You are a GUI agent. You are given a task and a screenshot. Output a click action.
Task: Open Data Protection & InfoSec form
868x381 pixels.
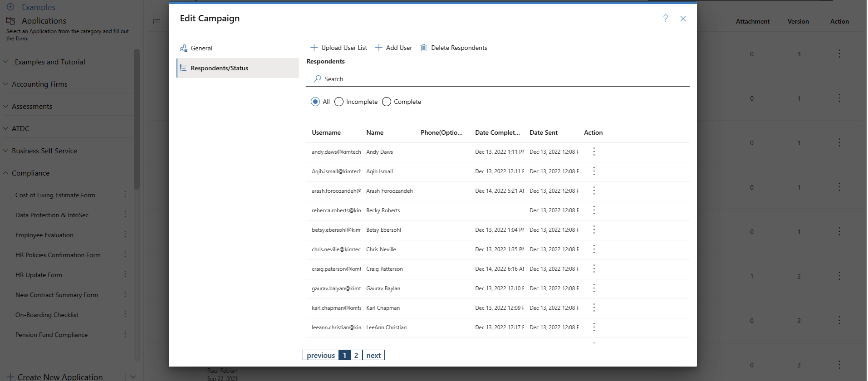click(x=52, y=215)
